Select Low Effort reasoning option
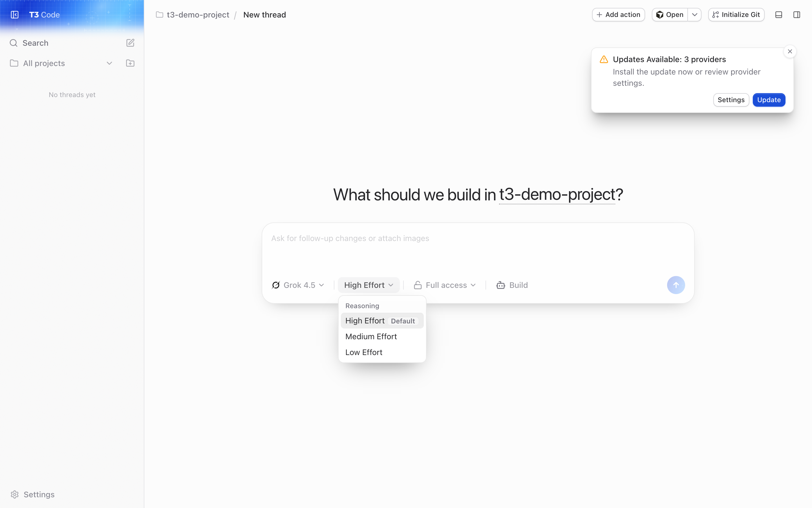This screenshot has width=812, height=508. [x=382, y=352]
